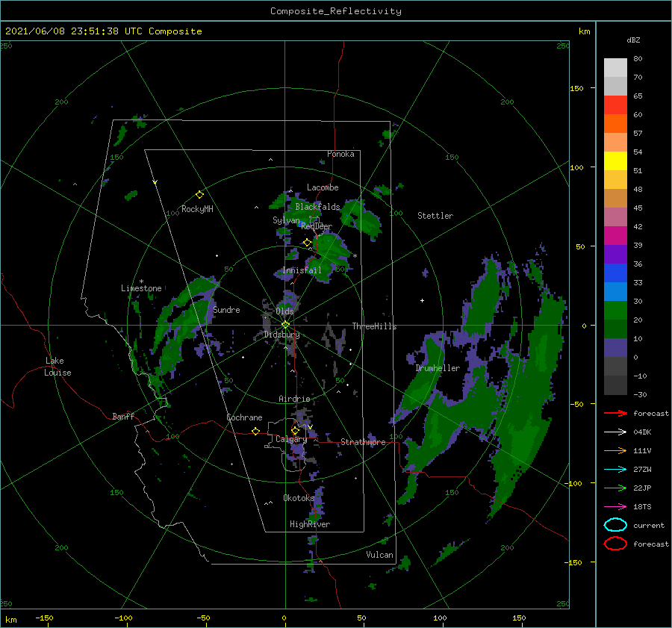Click the 'Strathmore' city label
Image resolution: width=672 pixels, height=628 pixels.
[363, 442]
